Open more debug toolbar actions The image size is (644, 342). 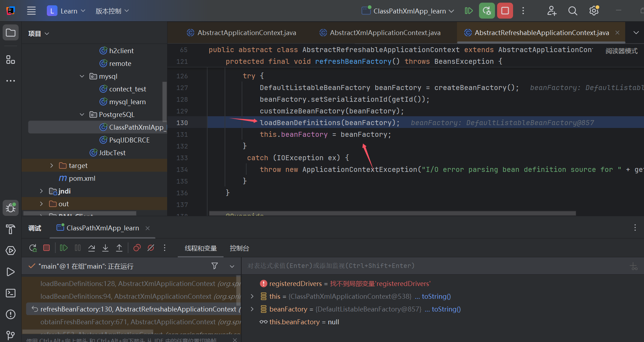165,248
